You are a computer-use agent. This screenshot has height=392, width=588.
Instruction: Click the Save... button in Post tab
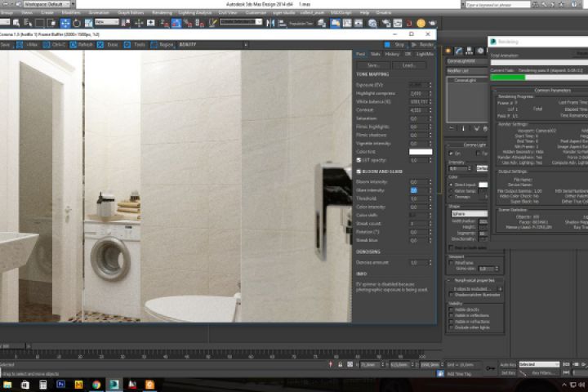pos(373,65)
